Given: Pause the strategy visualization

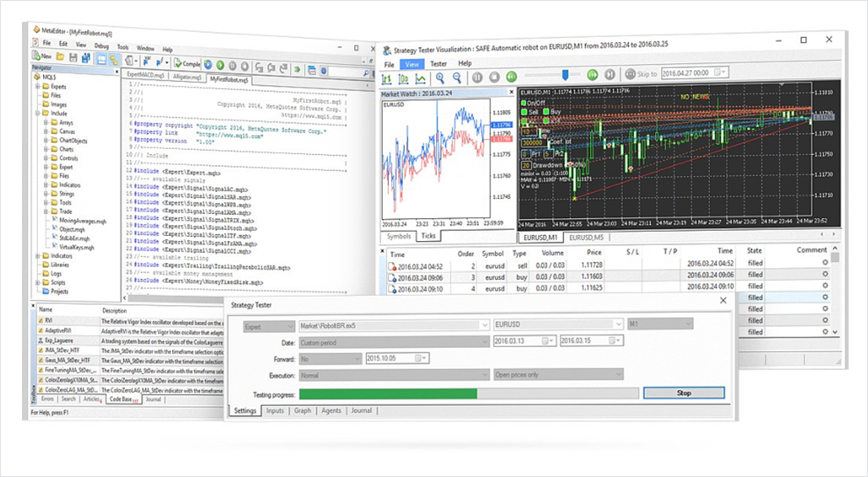Looking at the screenshot, I should (478, 77).
